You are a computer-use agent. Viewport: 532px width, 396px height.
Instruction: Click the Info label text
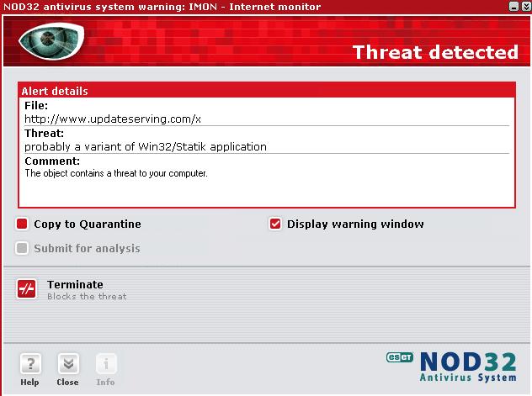105,382
